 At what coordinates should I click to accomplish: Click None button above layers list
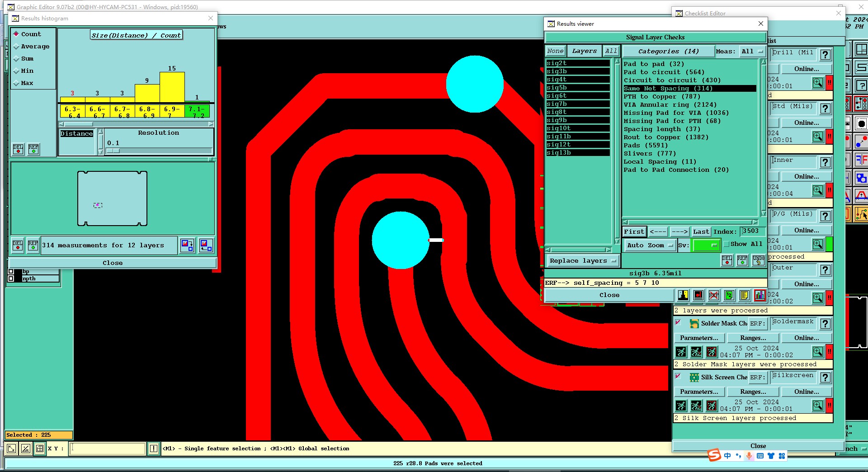(x=555, y=51)
